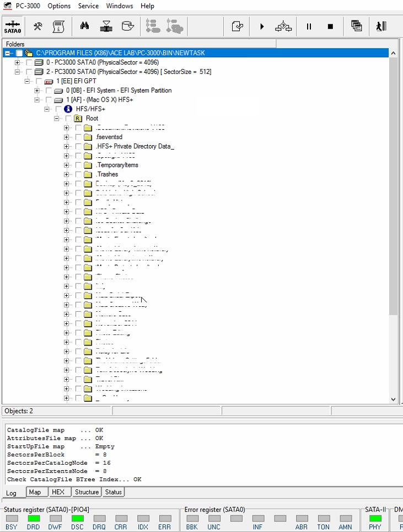Open the Options menu

click(x=59, y=6)
